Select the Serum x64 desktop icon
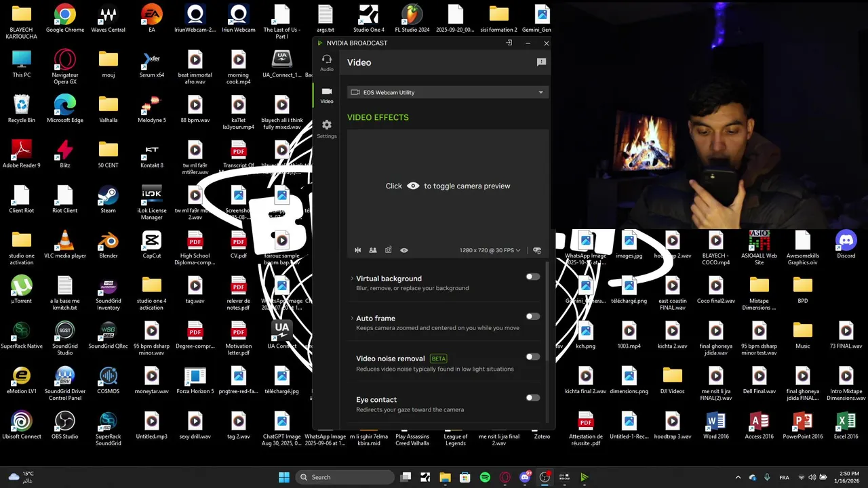This screenshot has height=488, width=868. [152, 64]
